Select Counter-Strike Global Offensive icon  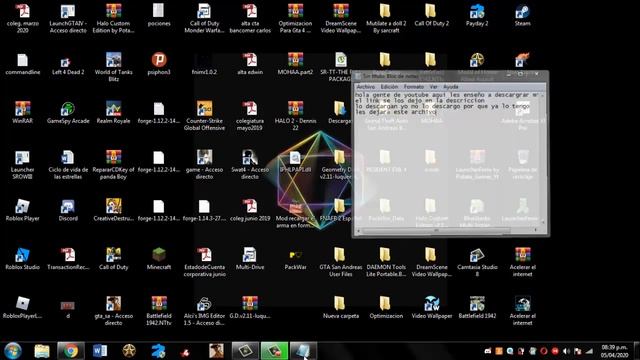coord(204,116)
